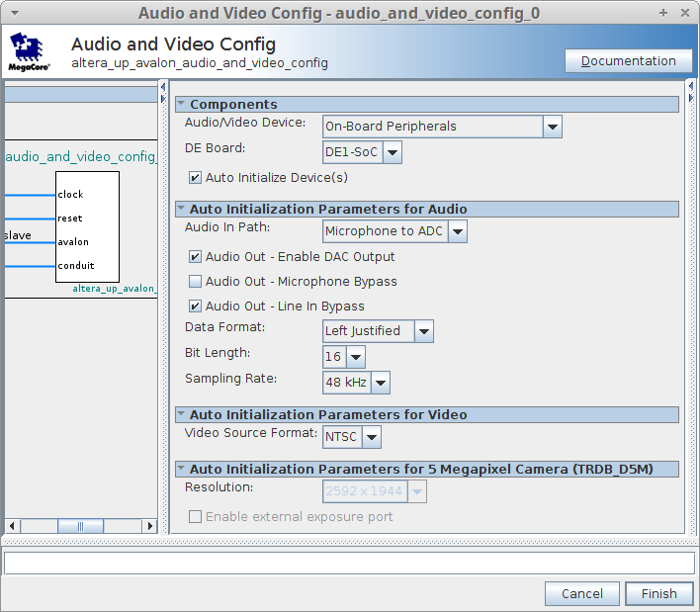Click the right arrow of horizontal scrollbar
Image resolution: width=700 pixels, height=612 pixels.
(150, 526)
